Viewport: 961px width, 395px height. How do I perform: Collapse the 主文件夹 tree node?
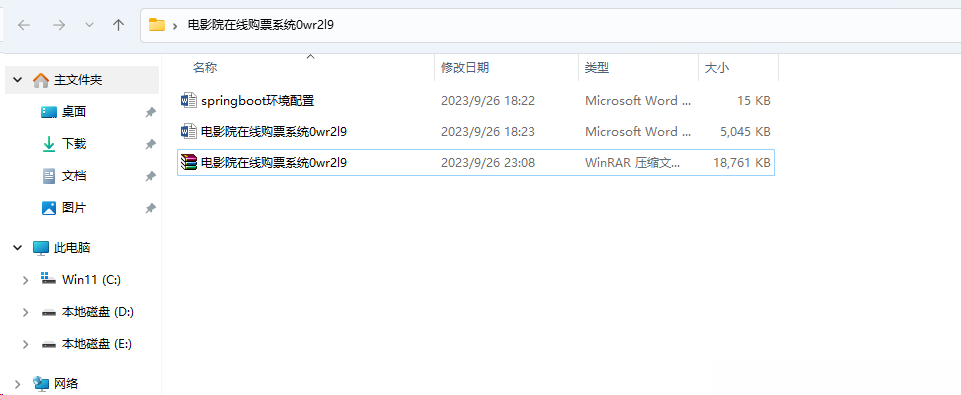click(18, 80)
